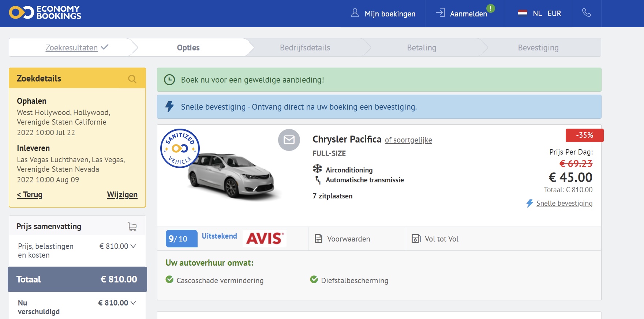The width and height of the screenshot is (644, 319).
Task: Open the NL EUR language currency selector
Action: [539, 14]
